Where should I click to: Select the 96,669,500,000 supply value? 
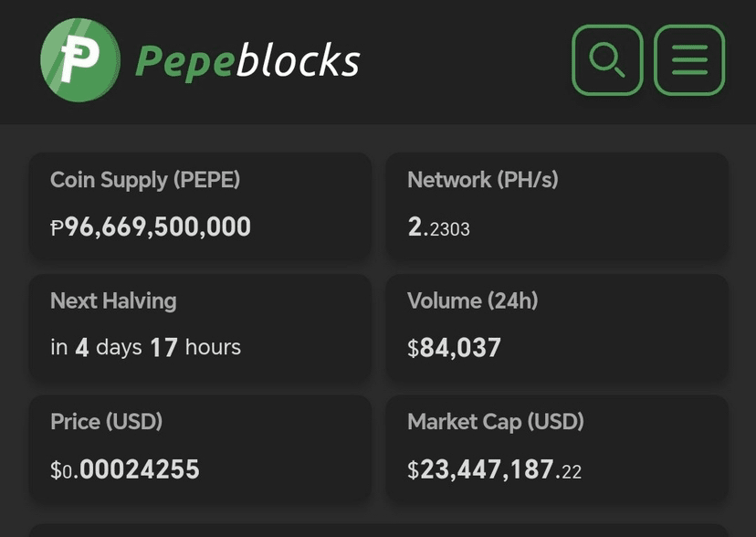(158, 226)
